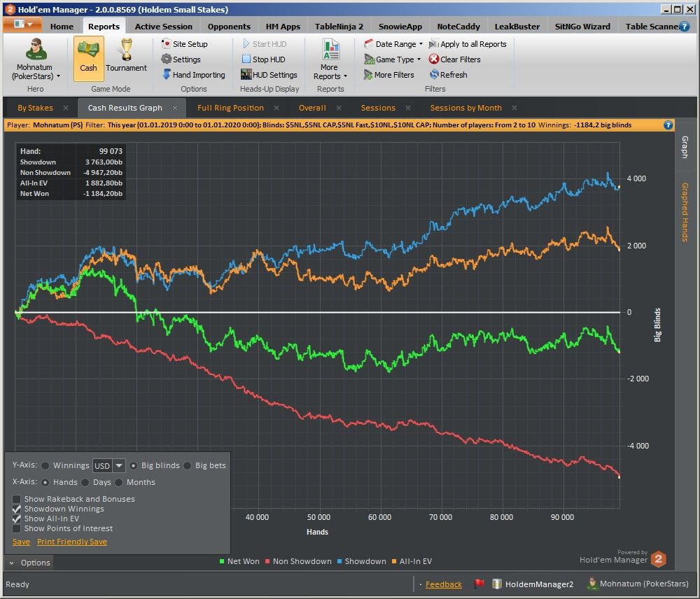Open More Reports icon

331,49
